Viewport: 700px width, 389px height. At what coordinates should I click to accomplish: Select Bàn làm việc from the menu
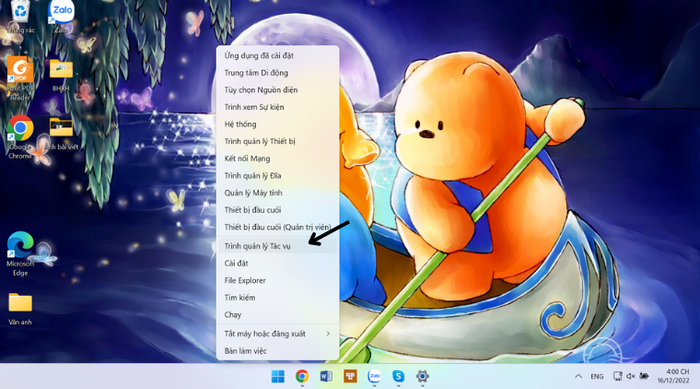(x=278, y=351)
